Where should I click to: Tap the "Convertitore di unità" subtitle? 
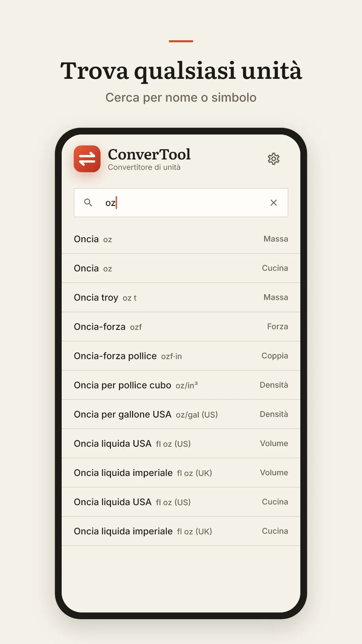point(144,167)
